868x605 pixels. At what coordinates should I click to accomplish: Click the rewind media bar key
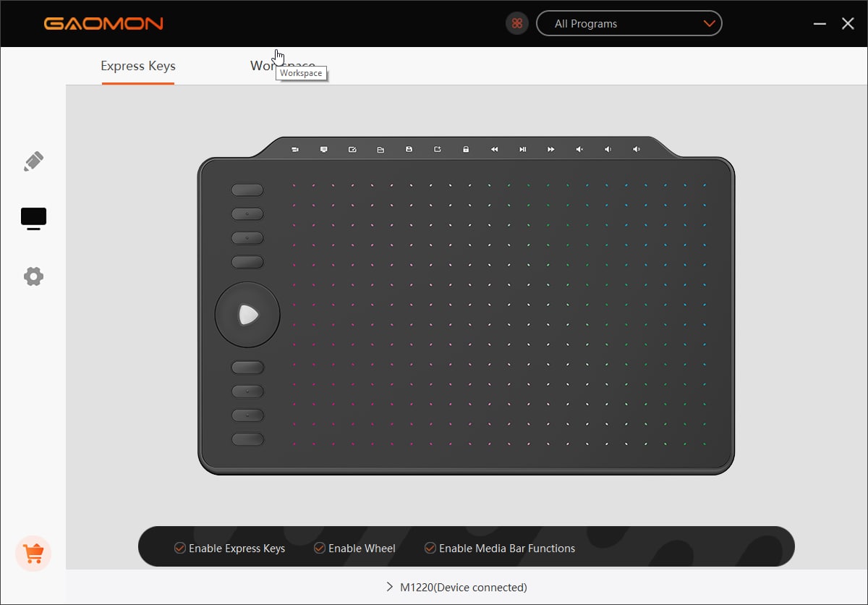pyautogui.click(x=494, y=149)
